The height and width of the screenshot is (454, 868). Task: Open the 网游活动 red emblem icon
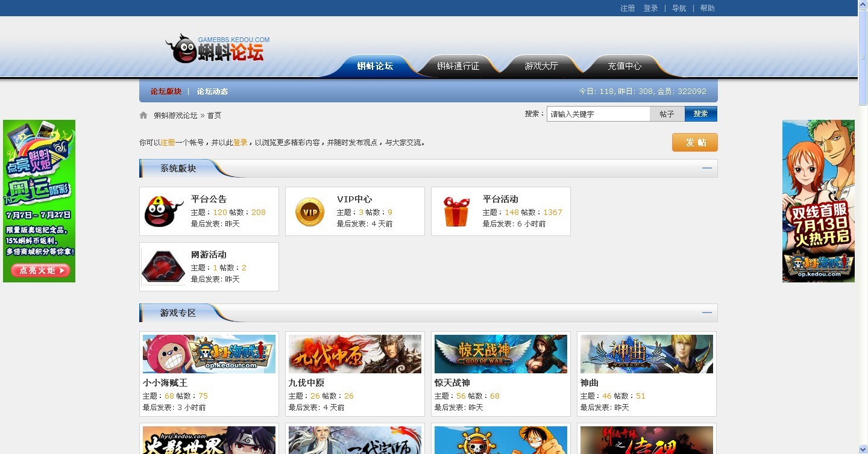(x=164, y=266)
